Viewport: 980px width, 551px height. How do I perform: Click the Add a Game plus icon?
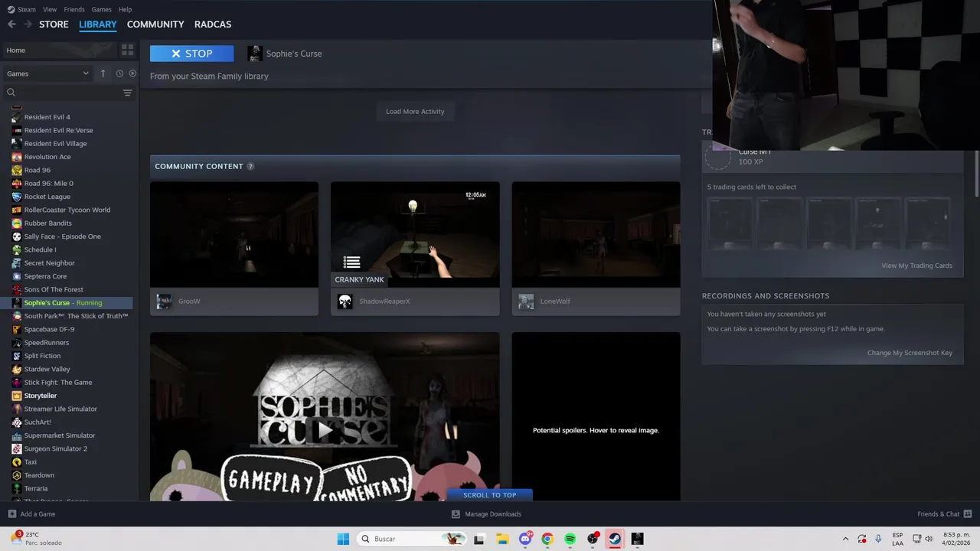tap(11, 514)
